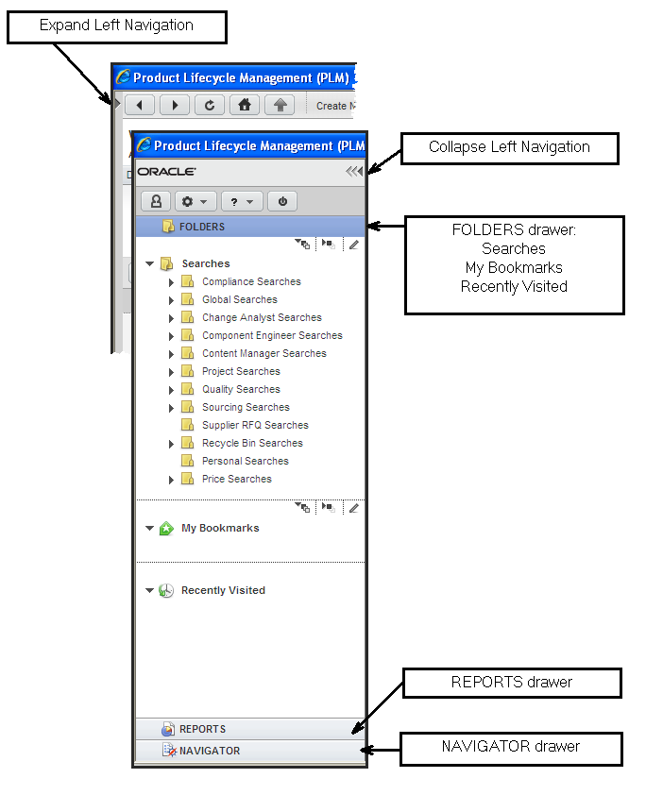This screenshot has height=812, width=646.
Task: Open Personal Searches
Action: click(x=245, y=461)
